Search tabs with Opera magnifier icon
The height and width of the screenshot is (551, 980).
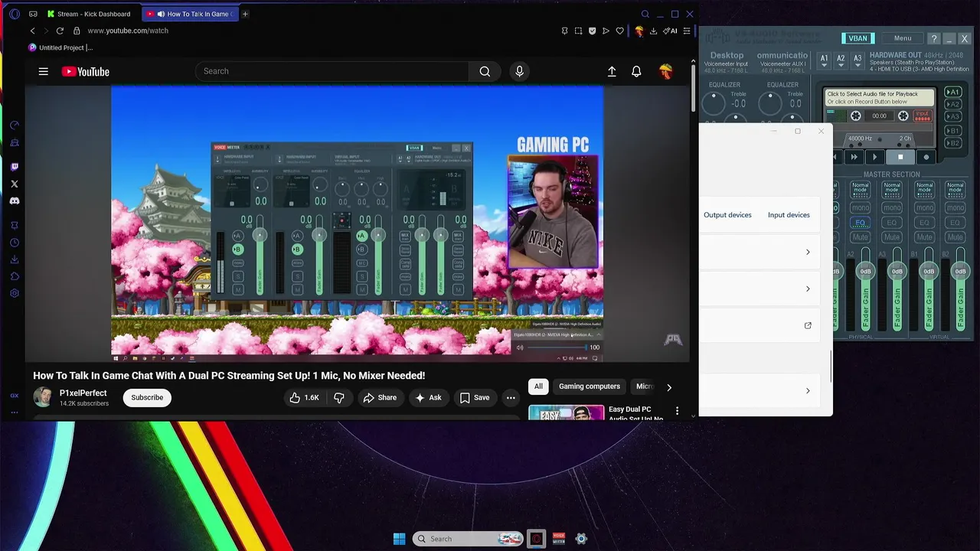[x=645, y=14]
